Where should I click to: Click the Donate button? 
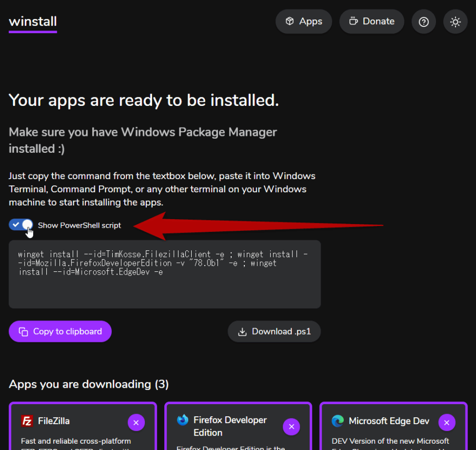(x=372, y=21)
